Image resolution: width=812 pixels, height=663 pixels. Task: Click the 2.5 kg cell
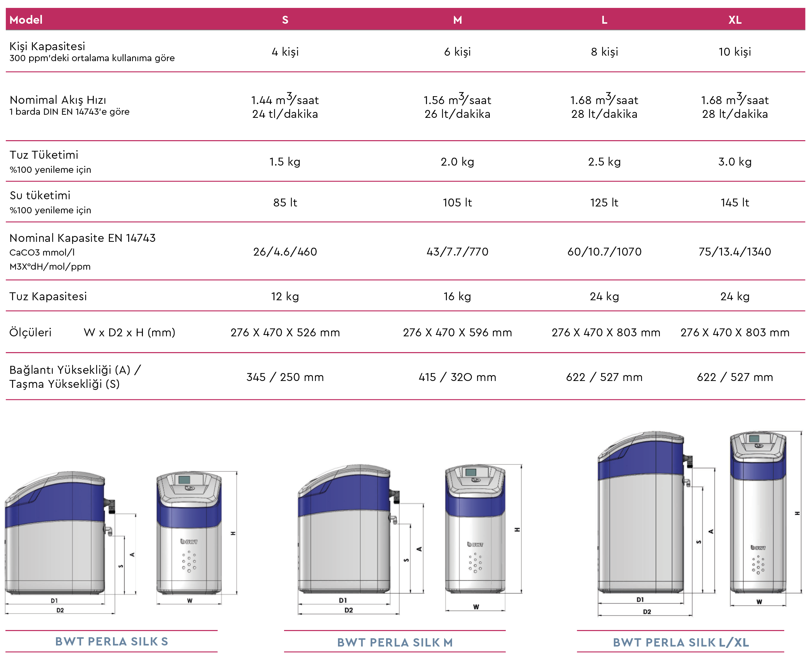click(x=604, y=161)
